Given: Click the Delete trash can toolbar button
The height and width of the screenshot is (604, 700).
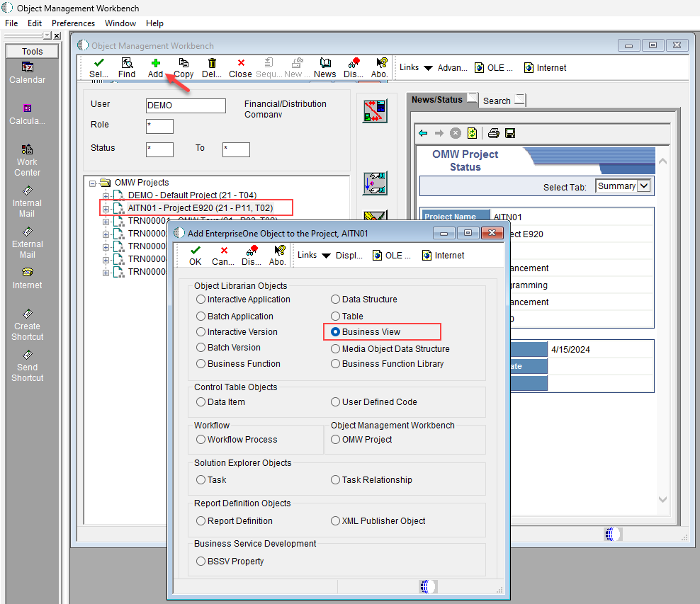Looking at the screenshot, I should (212, 68).
